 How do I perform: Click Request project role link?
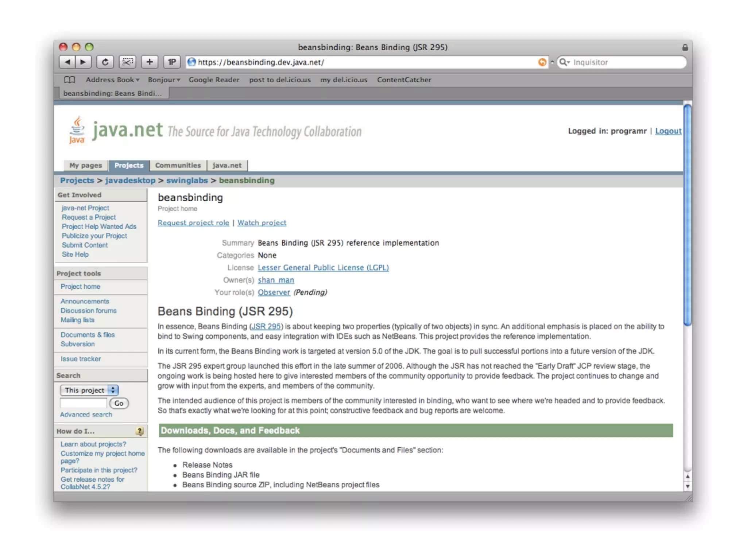pyautogui.click(x=193, y=223)
